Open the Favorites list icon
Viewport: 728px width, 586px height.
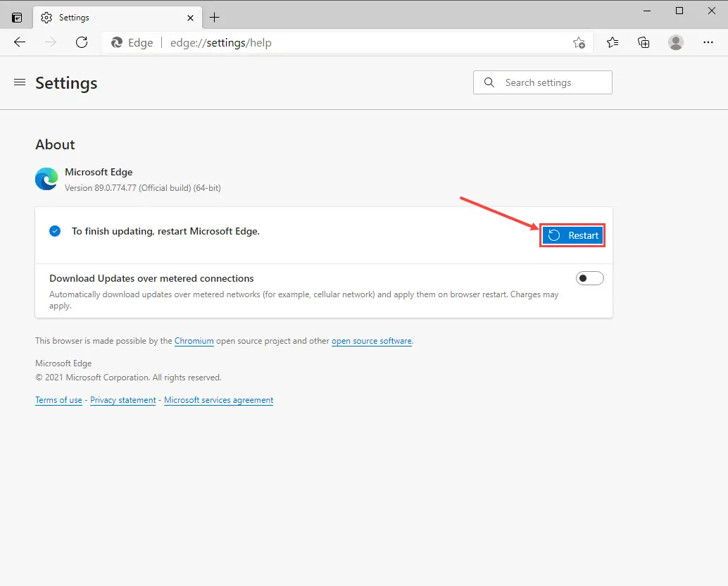point(613,43)
